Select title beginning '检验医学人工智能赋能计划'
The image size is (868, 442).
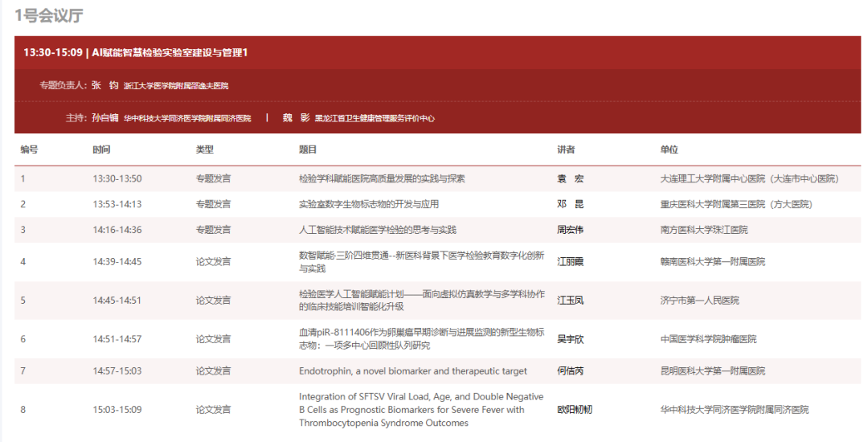click(x=422, y=301)
